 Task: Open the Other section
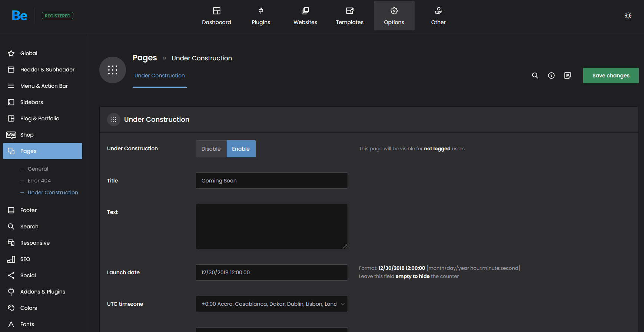click(438, 16)
